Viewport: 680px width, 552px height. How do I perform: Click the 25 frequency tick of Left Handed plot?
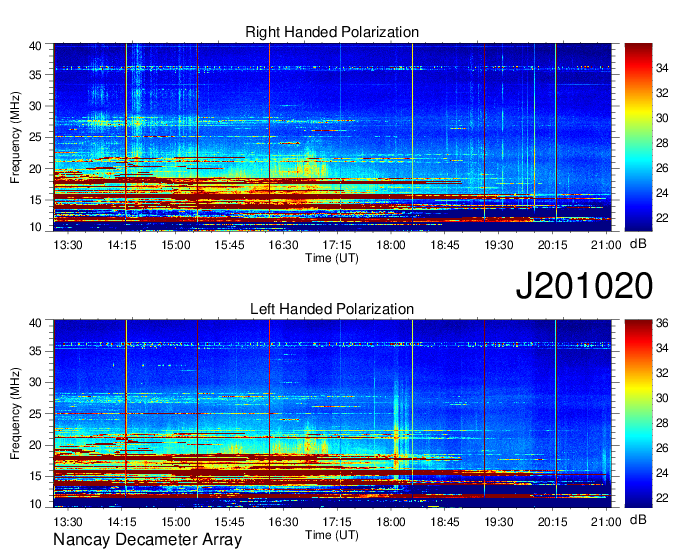(35, 414)
